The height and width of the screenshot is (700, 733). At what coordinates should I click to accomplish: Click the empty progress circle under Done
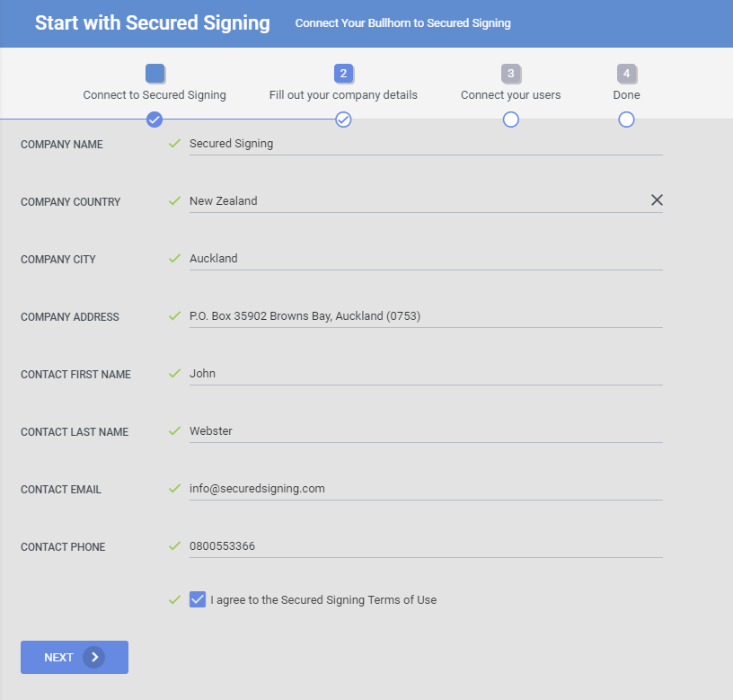(x=626, y=120)
